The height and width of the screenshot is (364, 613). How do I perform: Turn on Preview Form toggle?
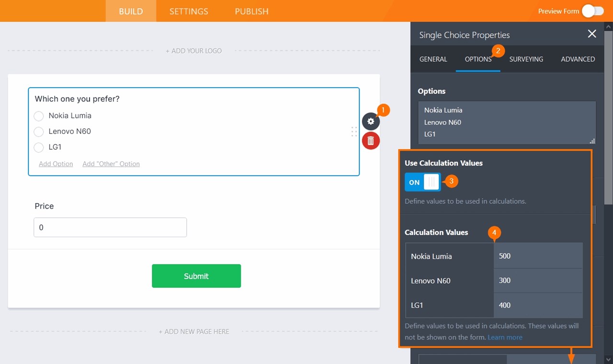click(x=593, y=11)
